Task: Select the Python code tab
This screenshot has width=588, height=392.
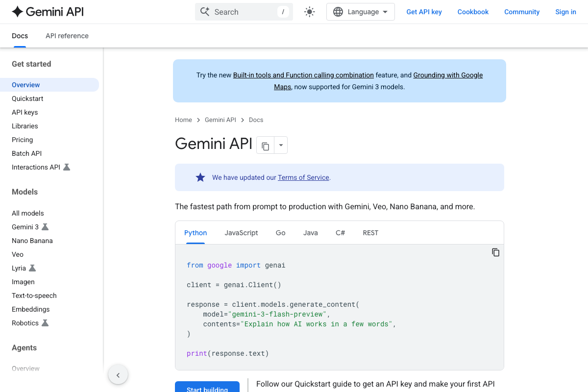Action: [196, 233]
